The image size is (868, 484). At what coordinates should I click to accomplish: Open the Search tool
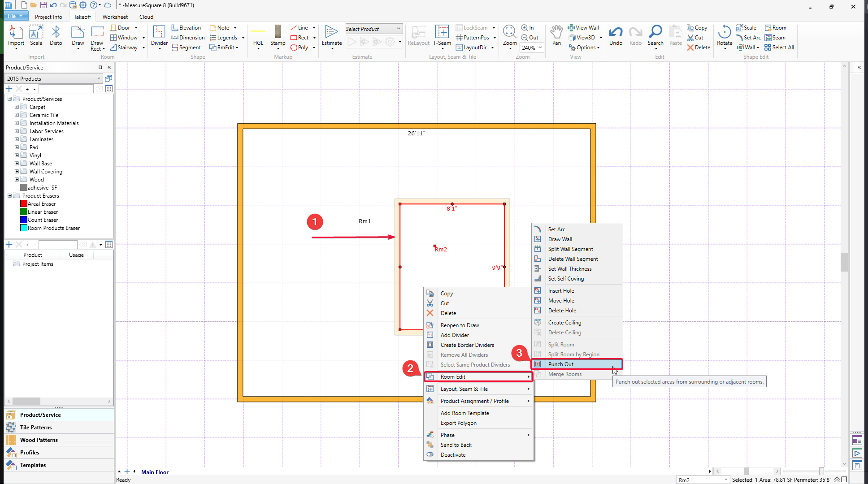(655, 35)
